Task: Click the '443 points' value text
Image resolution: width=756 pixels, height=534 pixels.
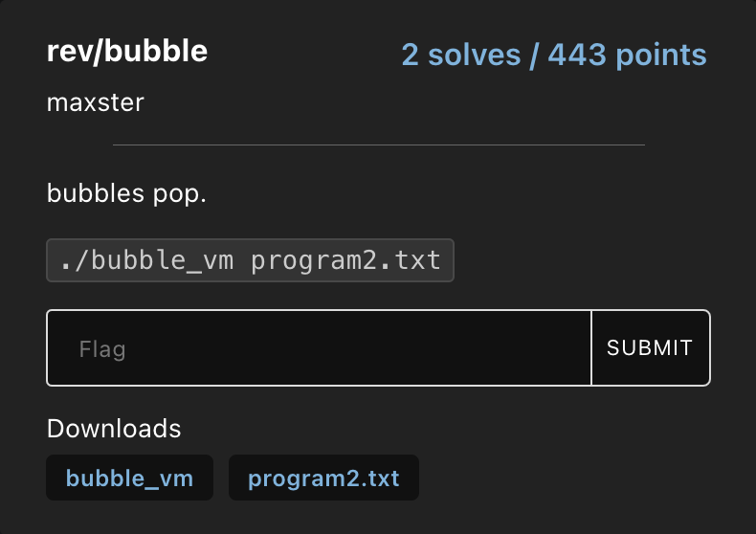Action: point(627,55)
